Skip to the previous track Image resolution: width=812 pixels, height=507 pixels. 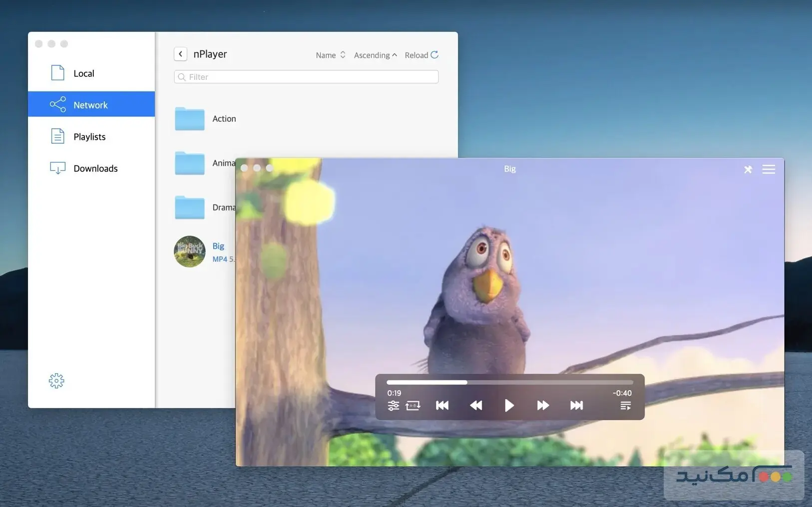click(442, 406)
